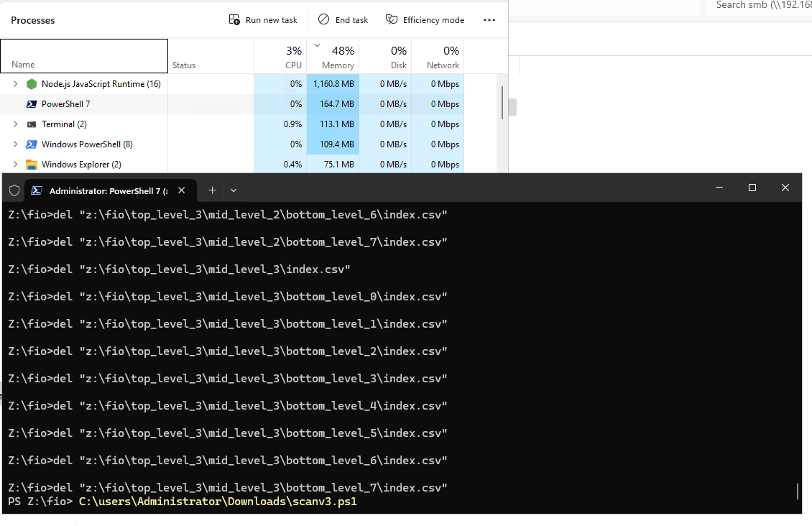Click the Search smb box in Explorer
The height and width of the screenshot is (526, 812).
pos(760,6)
